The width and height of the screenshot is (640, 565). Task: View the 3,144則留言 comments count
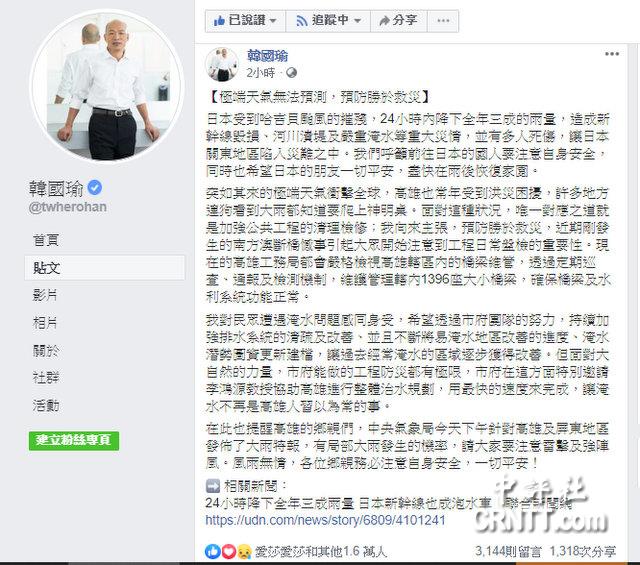tap(508, 552)
